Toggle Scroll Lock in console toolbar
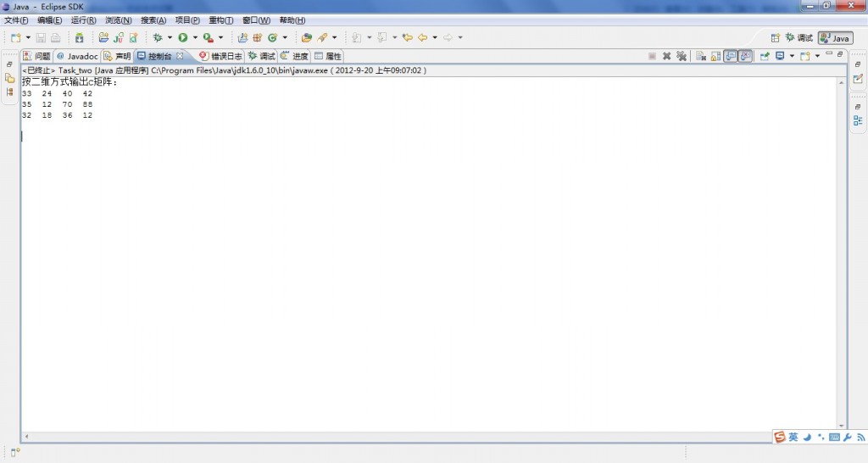 715,56
